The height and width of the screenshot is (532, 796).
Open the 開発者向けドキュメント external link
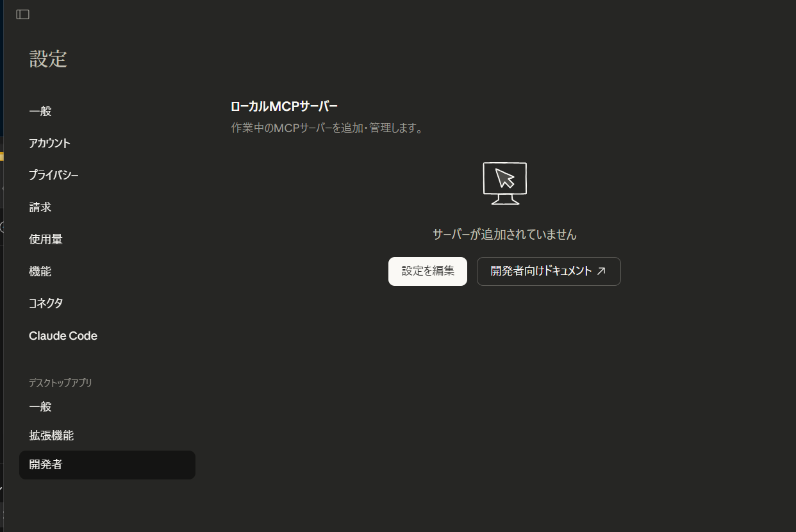tap(549, 271)
